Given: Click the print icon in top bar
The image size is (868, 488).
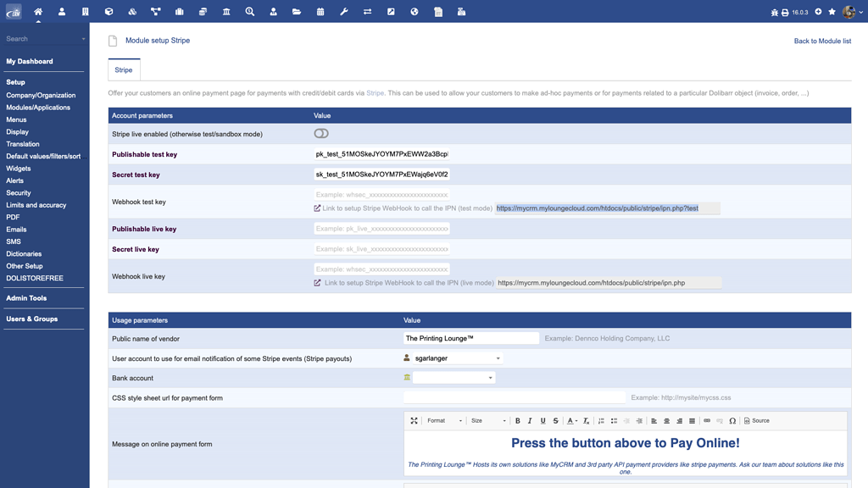Looking at the screenshot, I should point(785,13).
